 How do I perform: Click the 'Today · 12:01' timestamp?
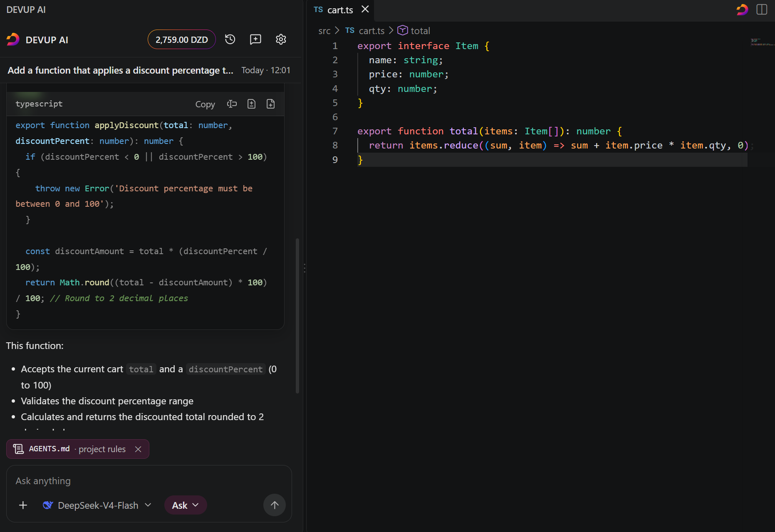click(266, 70)
